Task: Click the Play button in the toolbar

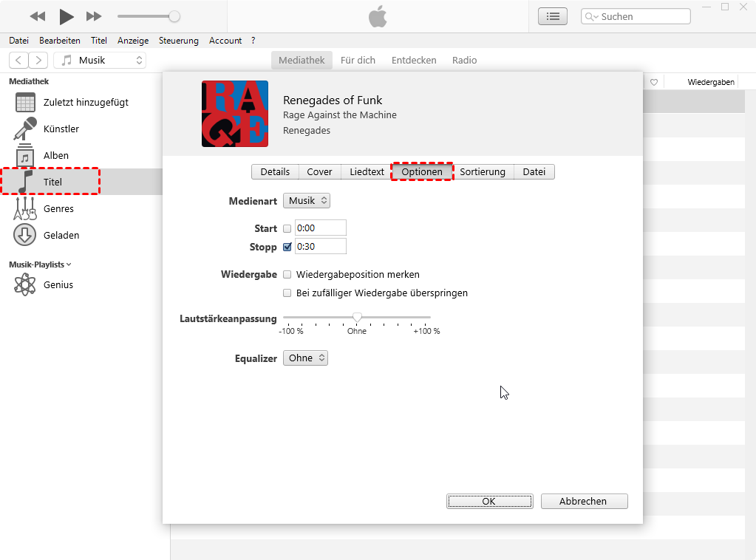Action: [x=67, y=16]
